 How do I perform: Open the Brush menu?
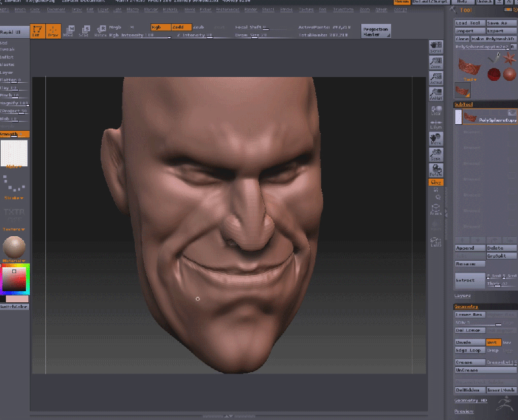(20, 10)
